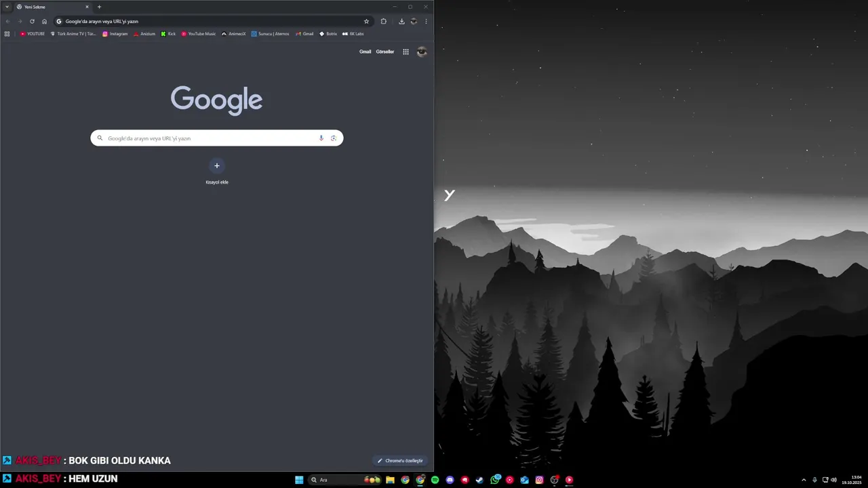
Task: Open 6K Labs bookmark
Action: (x=353, y=34)
